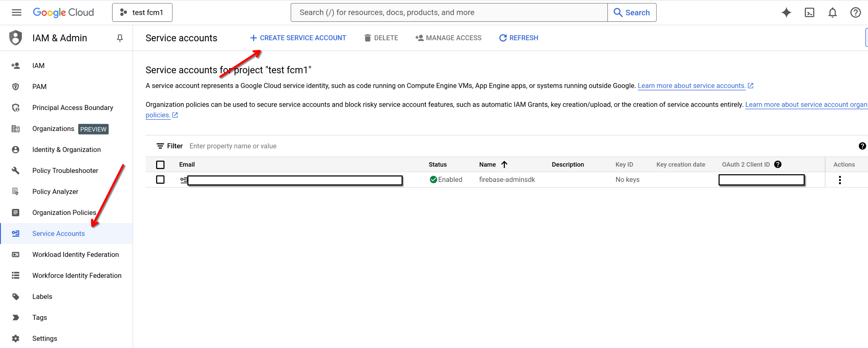Open the test fcm1 project picker
868x348 pixels.
click(142, 12)
